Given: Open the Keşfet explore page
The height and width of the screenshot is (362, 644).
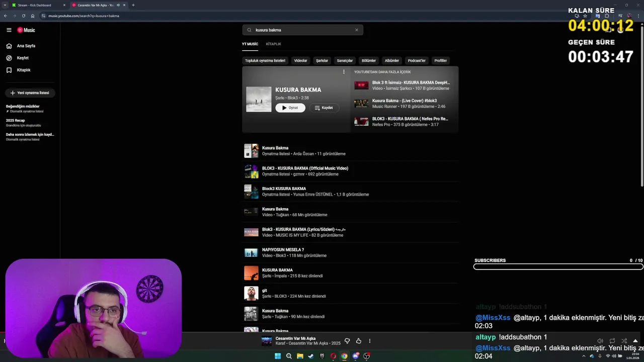Looking at the screenshot, I should 18,58.
